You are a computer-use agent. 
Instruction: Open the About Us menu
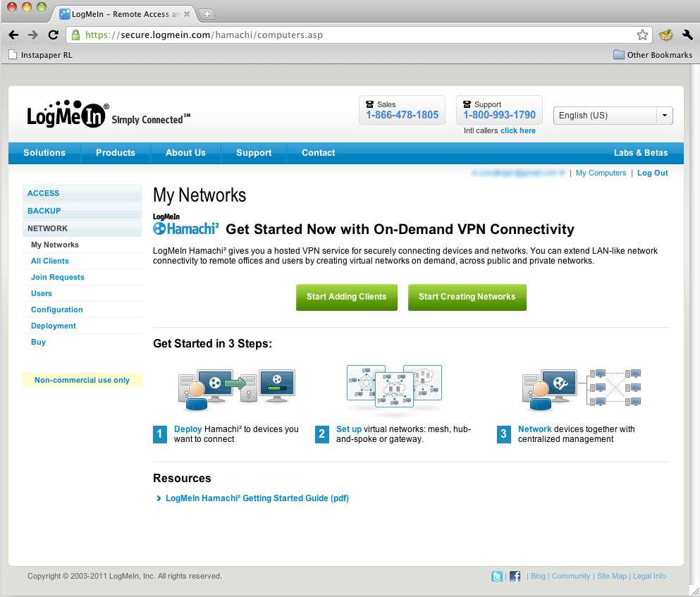tap(185, 153)
